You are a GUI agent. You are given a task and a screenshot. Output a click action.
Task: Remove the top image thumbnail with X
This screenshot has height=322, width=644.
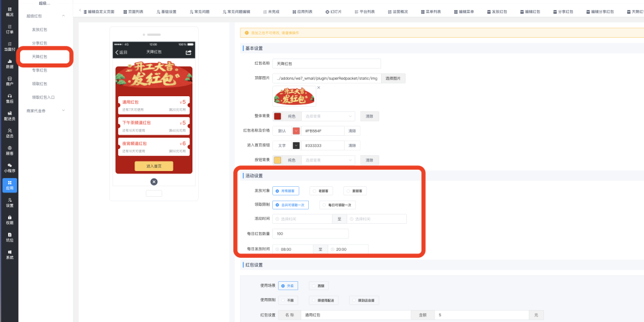[x=318, y=87]
